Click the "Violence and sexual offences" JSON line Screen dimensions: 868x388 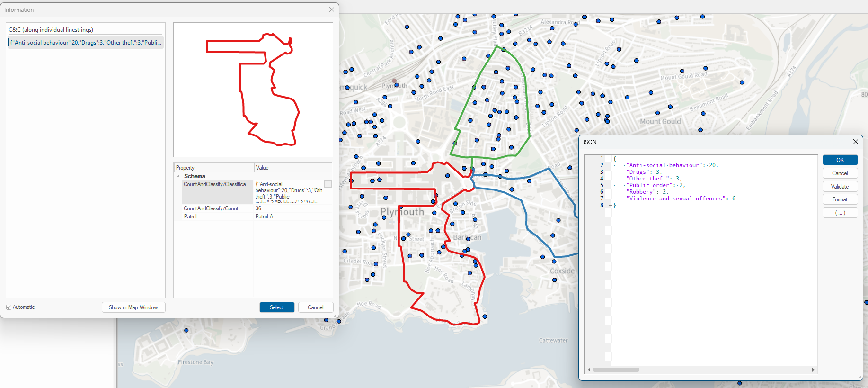[x=681, y=199]
